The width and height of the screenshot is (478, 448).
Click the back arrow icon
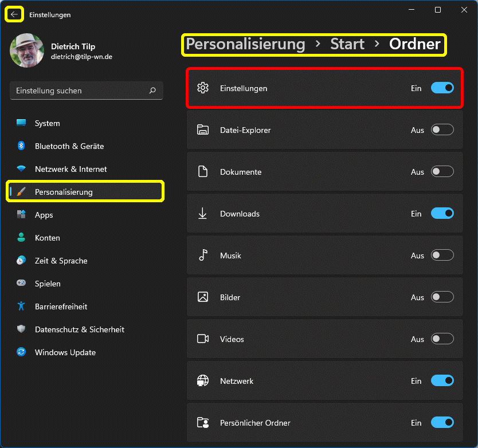pos(14,14)
